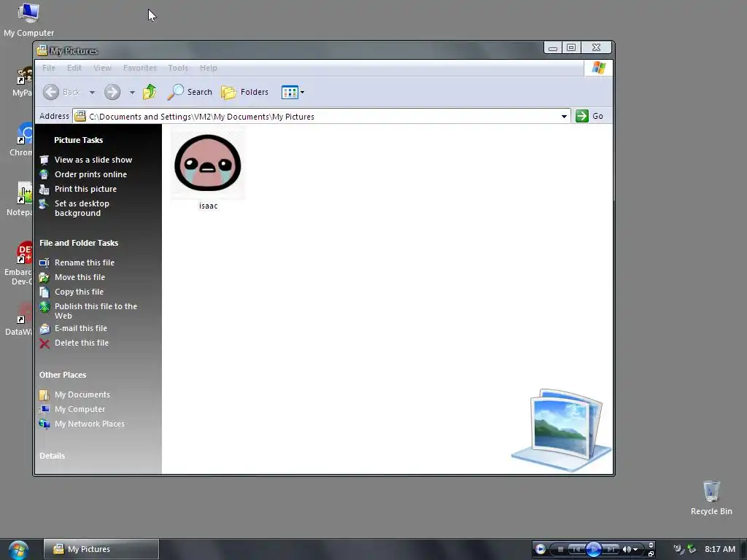Click the slide show icon
The width and height of the screenshot is (747, 560).
[x=44, y=160]
